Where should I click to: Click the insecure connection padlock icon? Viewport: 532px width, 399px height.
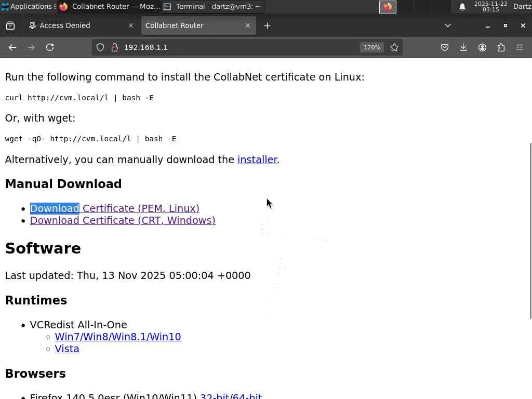point(115,47)
